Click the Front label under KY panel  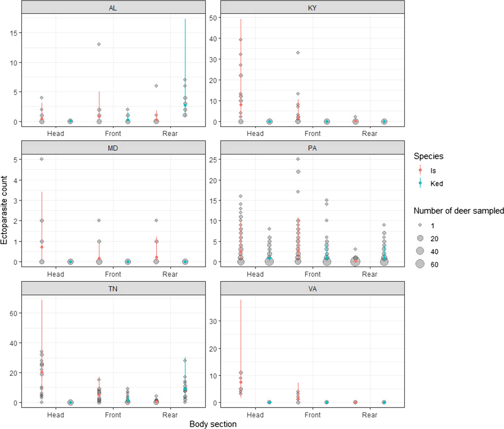click(x=313, y=134)
